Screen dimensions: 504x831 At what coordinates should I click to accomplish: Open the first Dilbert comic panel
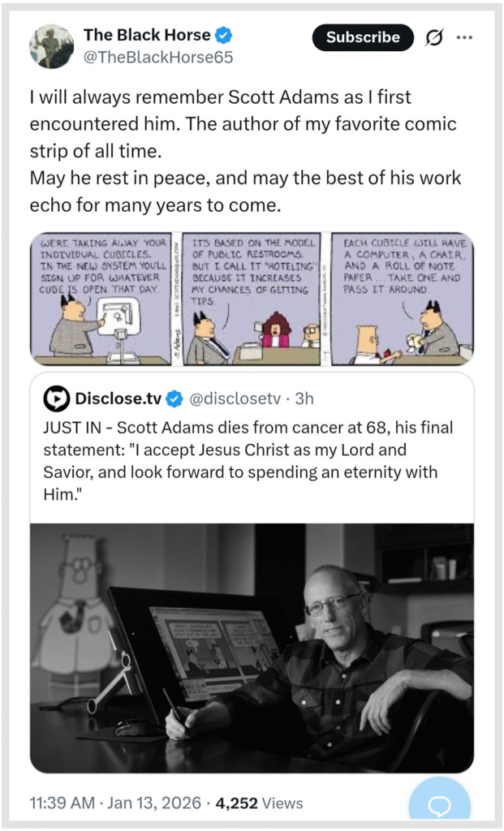(101, 299)
